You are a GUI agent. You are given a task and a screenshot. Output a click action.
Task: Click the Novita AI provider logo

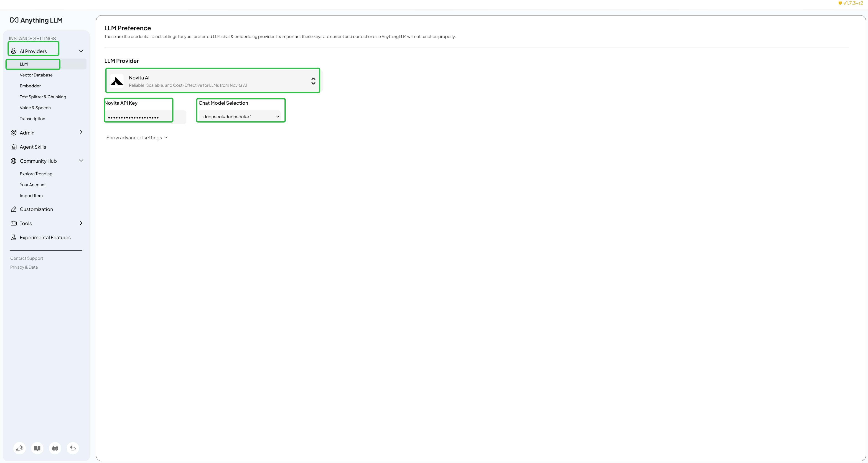pyautogui.click(x=117, y=81)
